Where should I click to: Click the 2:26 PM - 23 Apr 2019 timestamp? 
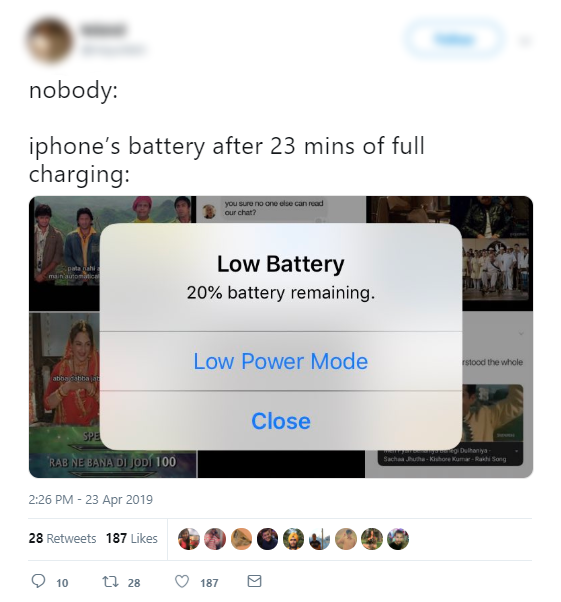tap(91, 499)
